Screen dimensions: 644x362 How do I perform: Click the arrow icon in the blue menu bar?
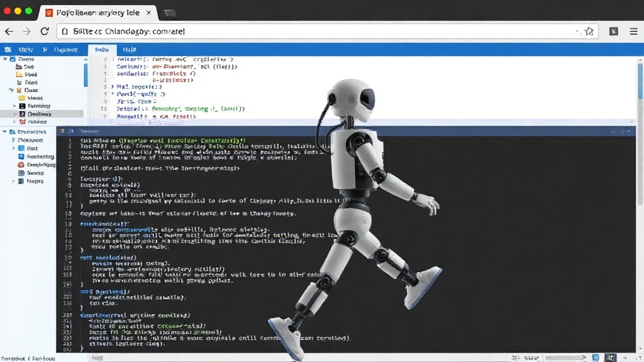45,49
